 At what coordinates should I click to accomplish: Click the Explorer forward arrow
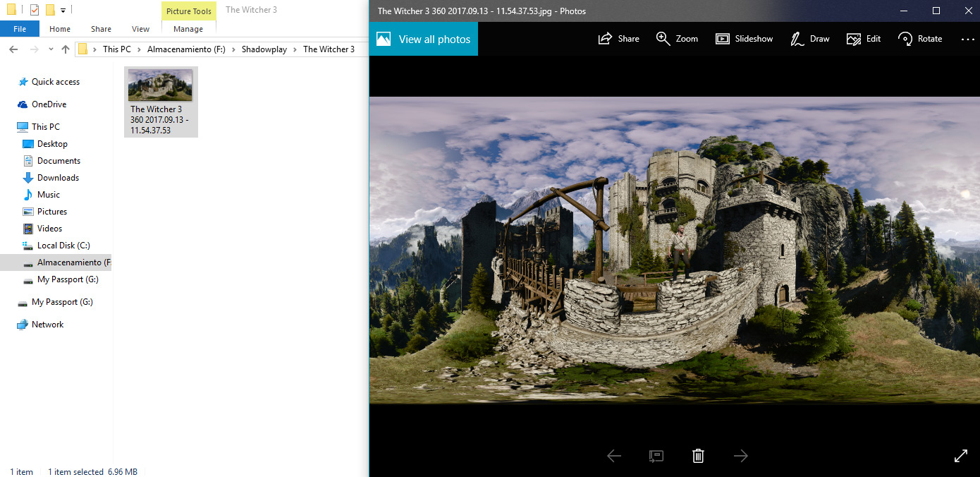click(x=34, y=49)
